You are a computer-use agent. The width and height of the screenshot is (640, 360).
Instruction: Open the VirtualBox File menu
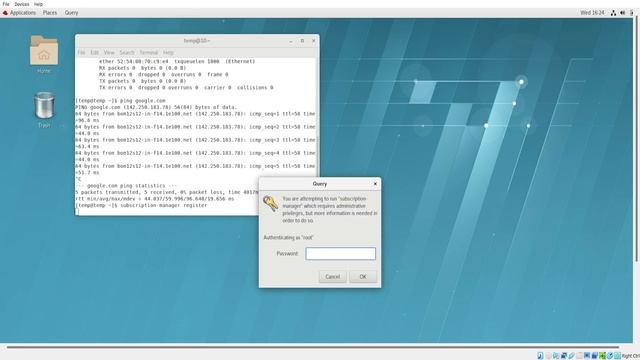[6, 4]
